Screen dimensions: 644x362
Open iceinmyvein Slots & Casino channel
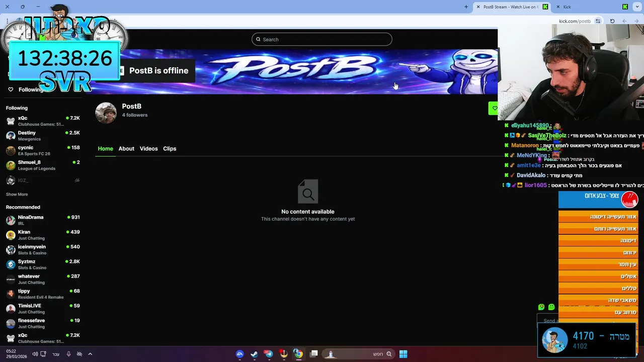click(43, 250)
